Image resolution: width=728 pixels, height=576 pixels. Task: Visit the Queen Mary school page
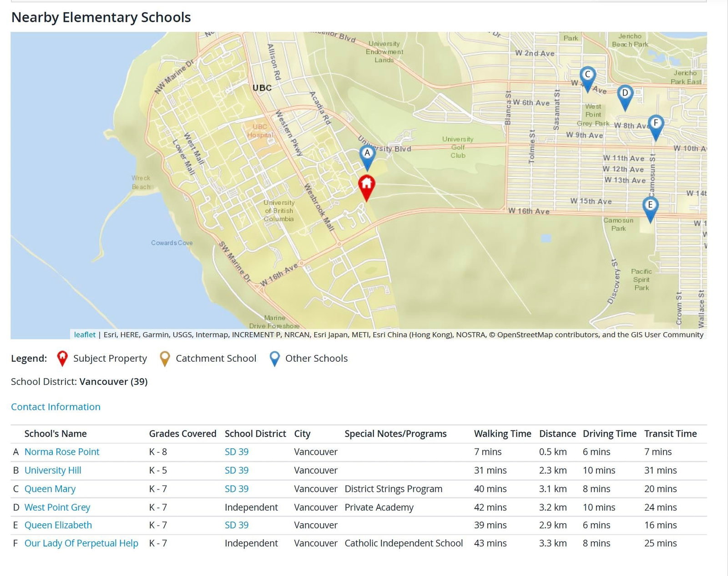click(50, 489)
